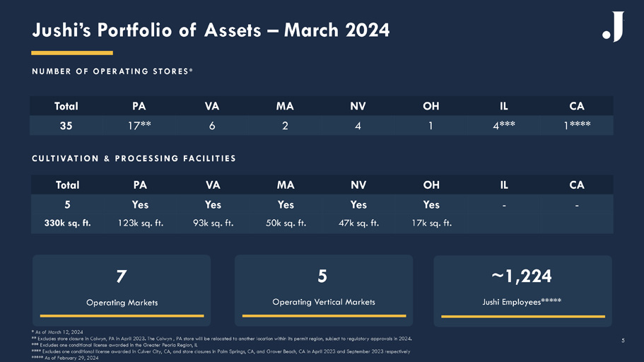Click the 'As of March 12, 2024' footnote
Viewport: 644px width, 362px height.
(58, 332)
